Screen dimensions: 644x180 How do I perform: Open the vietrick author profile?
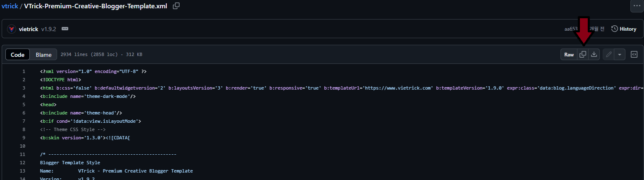(x=29, y=29)
